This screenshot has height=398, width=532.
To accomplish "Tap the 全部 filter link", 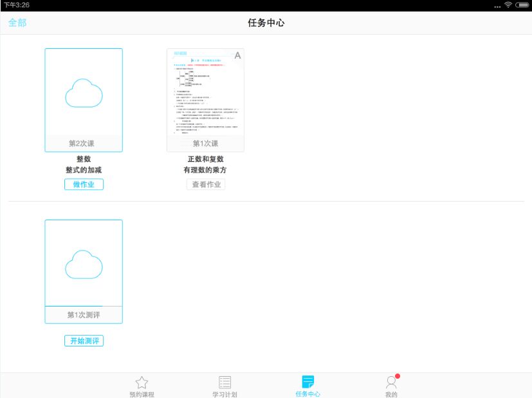I will coord(17,23).
